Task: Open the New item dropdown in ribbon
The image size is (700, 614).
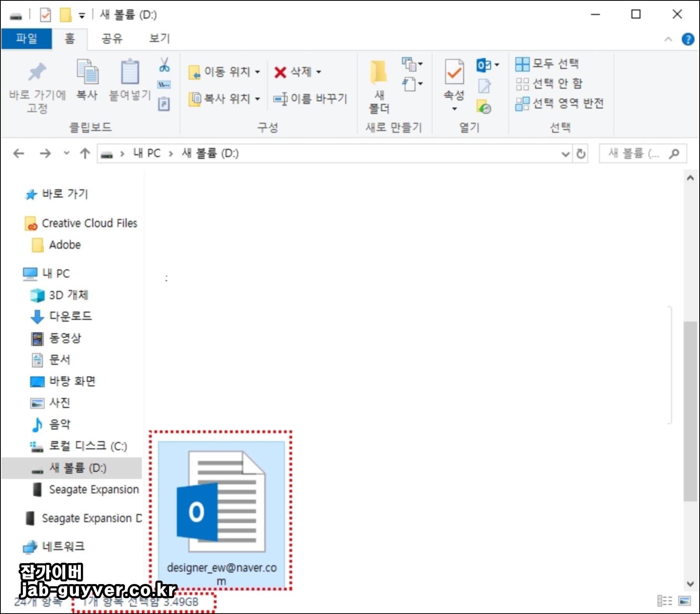Action: pyautogui.click(x=412, y=64)
